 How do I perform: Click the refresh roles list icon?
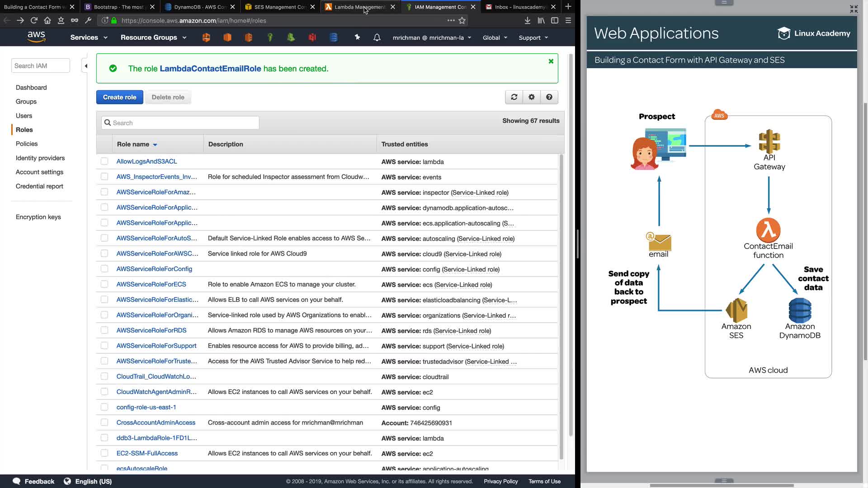[514, 97]
